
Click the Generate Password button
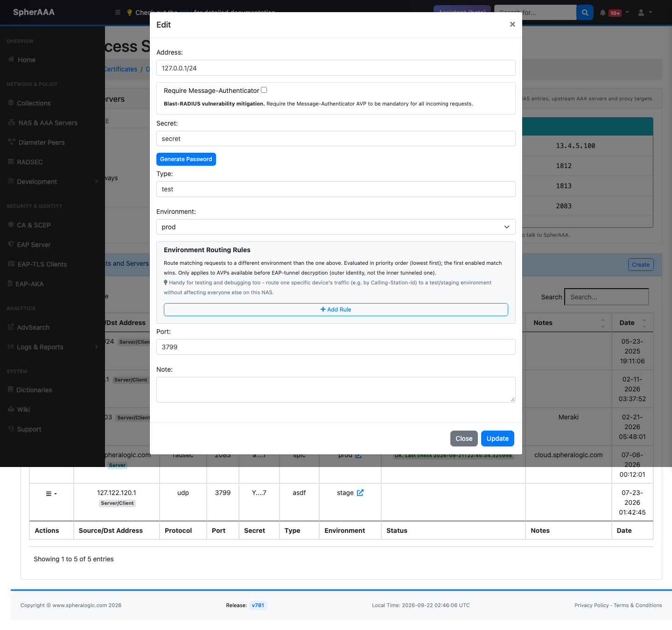(186, 159)
